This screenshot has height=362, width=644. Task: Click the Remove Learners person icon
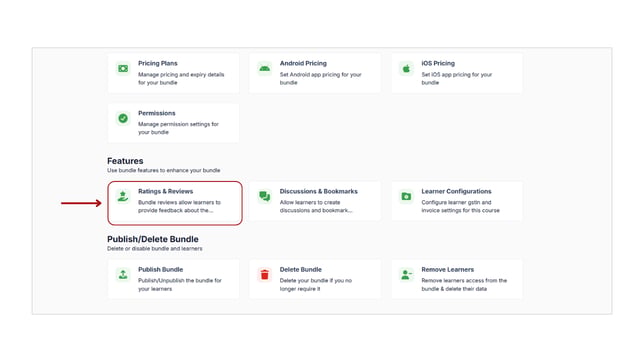tap(406, 274)
